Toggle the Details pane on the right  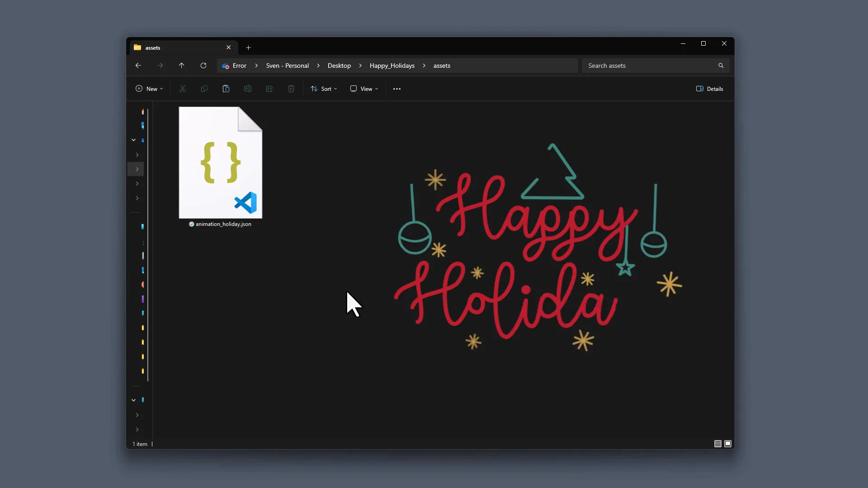coord(709,89)
